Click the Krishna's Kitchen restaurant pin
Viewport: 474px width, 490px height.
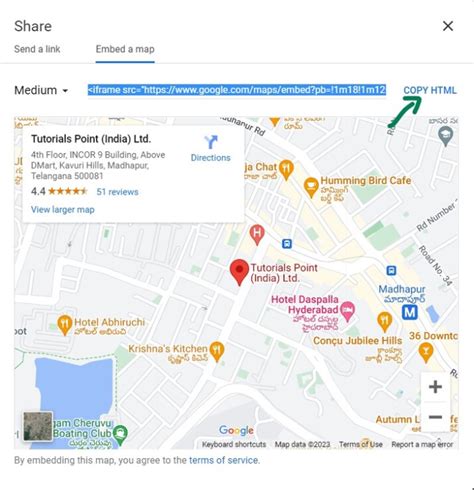point(217,351)
